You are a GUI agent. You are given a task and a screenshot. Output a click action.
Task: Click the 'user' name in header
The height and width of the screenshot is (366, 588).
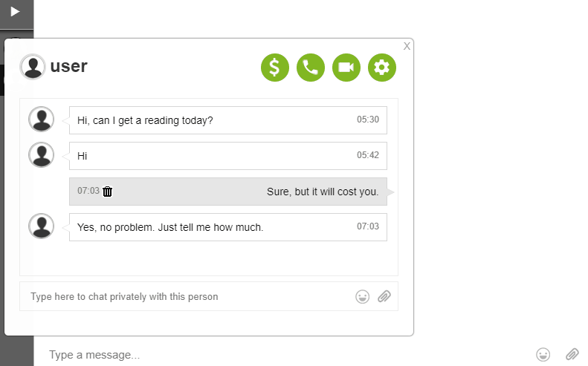[x=69, y=66]
